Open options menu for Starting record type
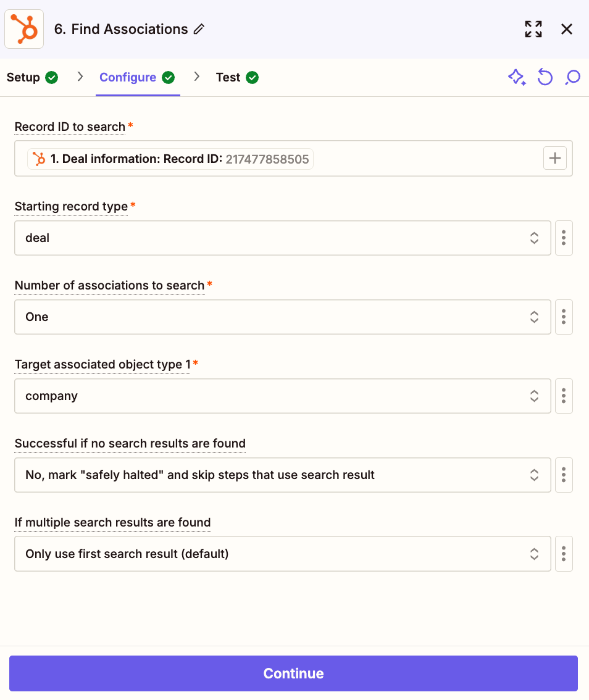This screenshot has height=700, width=589. tap(564, 238)
